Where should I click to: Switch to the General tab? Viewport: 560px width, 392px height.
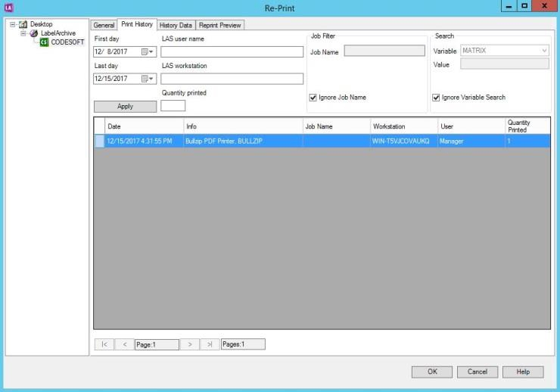coord(104,25)
